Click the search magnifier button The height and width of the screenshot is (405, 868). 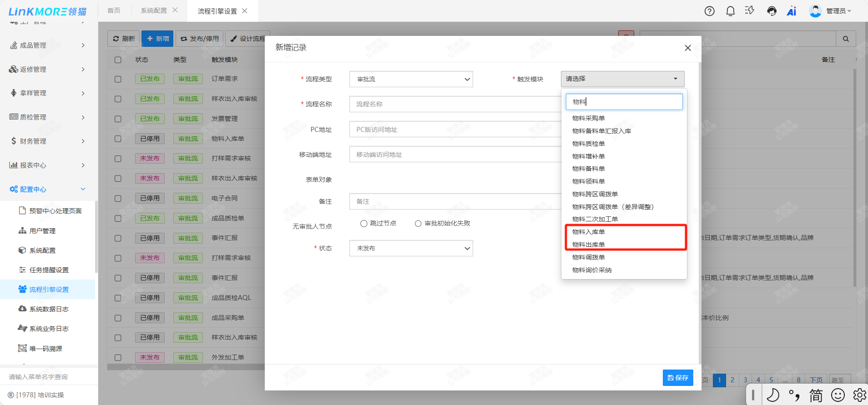click(x=846, y=39)
